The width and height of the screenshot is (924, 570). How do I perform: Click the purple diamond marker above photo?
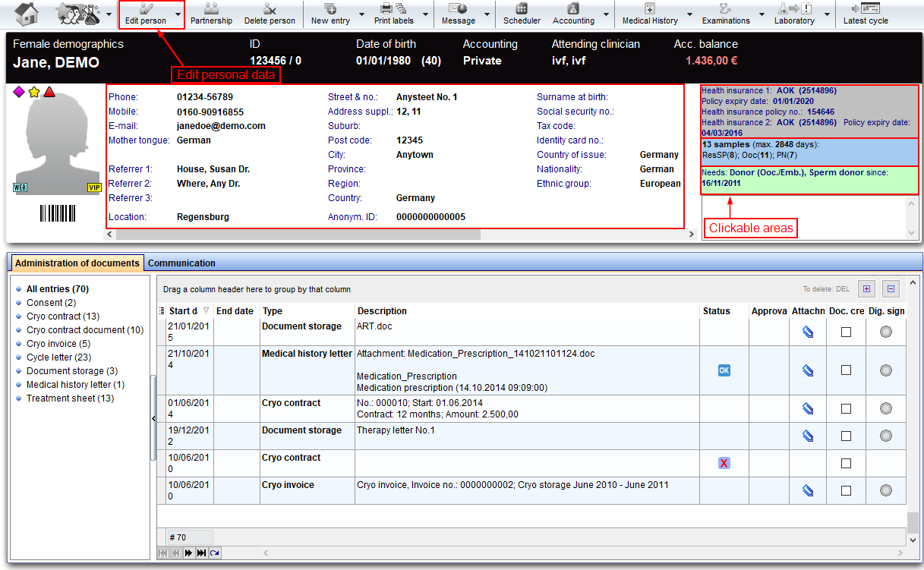(20, 92)
